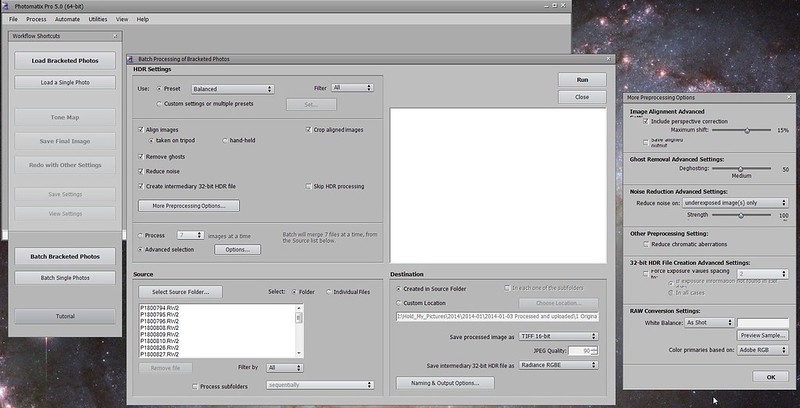Click the Photomatix Pro title bar icon
800x408 pixels.
(6, 6)
